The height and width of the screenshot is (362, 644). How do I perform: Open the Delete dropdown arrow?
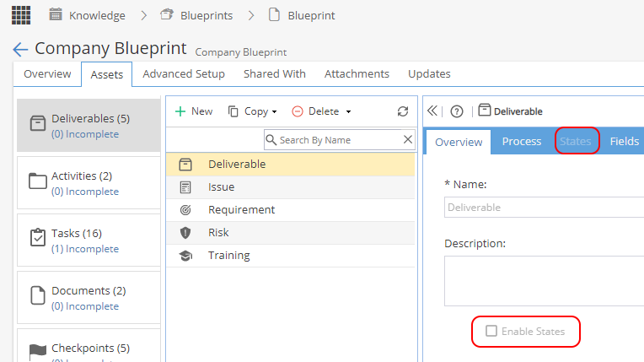pos(348,112)
